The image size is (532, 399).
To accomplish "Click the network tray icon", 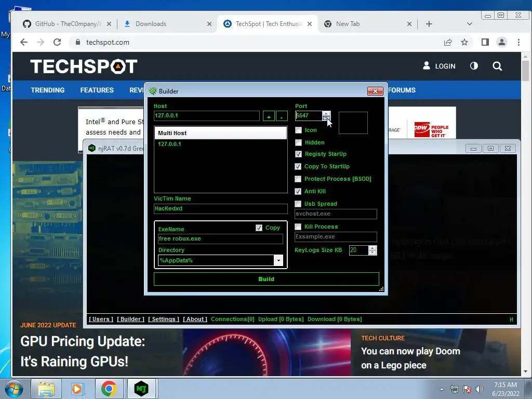I will pos(454,389).
